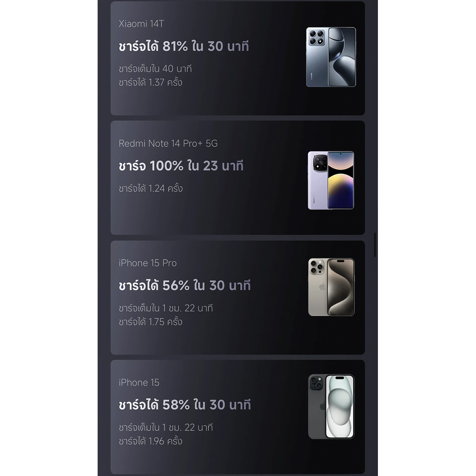Select the Xiaomi 14T title text
Viewport: 476px width, 476px height.
141,24
